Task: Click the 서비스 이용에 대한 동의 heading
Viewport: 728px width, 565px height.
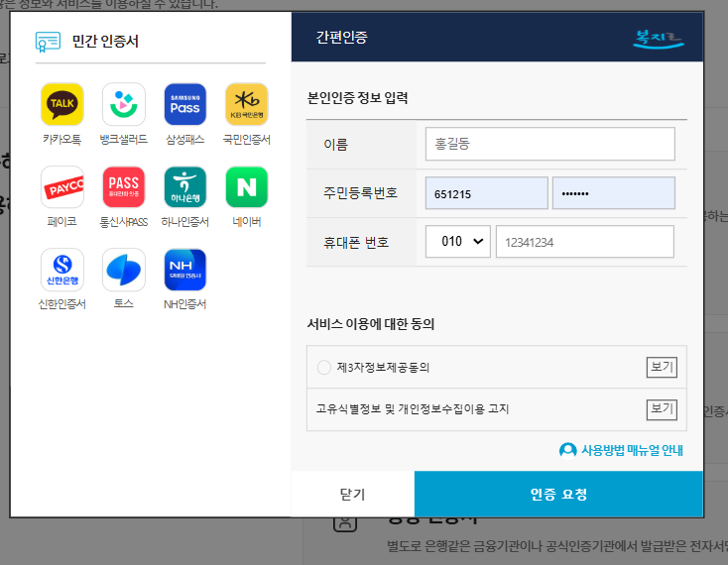Action: [371, 324]
